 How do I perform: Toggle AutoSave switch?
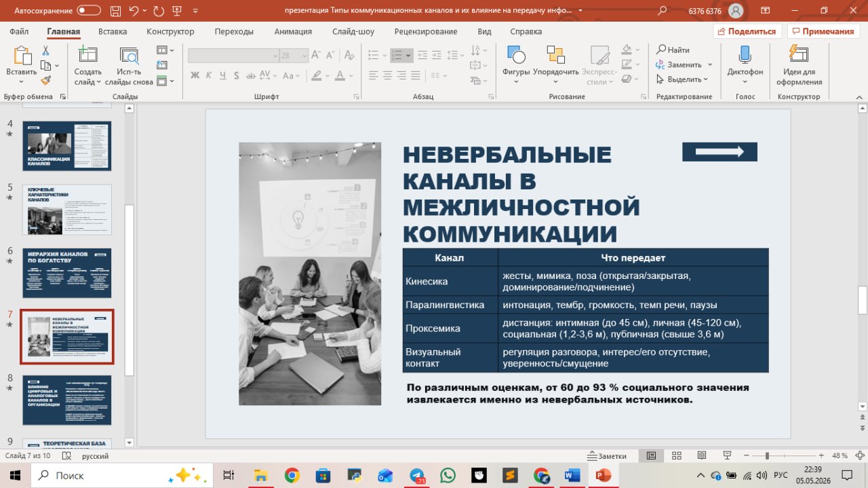click(x=90, y=11)
